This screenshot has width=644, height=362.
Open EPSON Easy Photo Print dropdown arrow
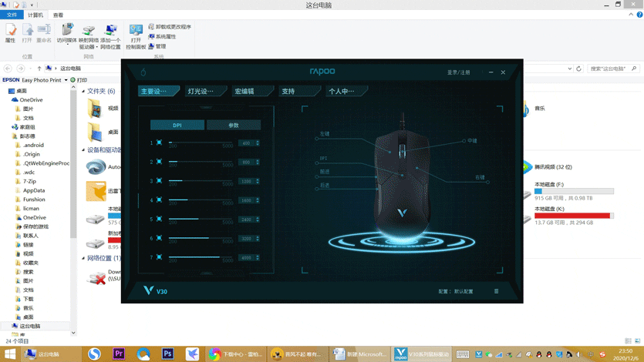click(66, 80)
